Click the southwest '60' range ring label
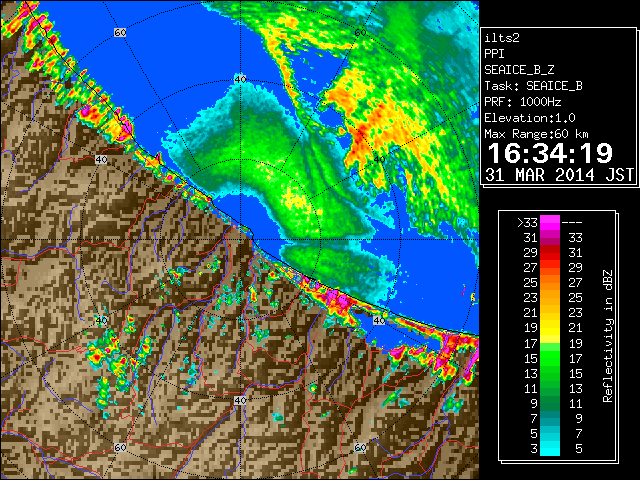 pos(120,447)
